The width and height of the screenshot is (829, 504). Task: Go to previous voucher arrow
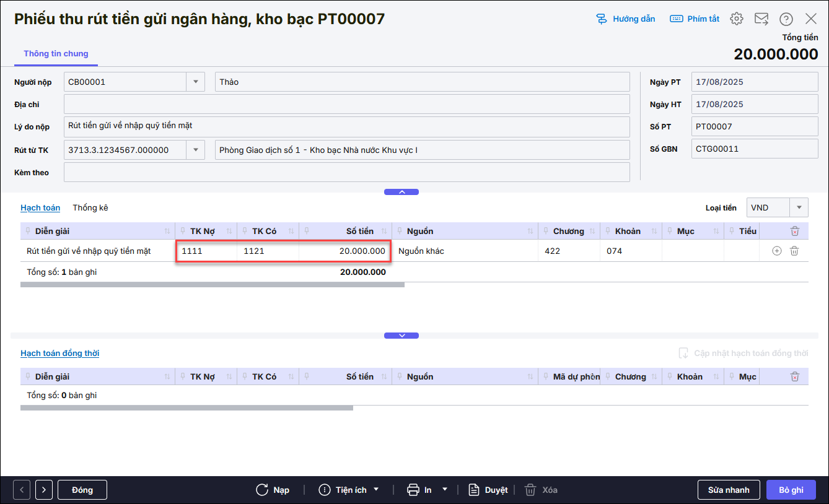point(22,490)
